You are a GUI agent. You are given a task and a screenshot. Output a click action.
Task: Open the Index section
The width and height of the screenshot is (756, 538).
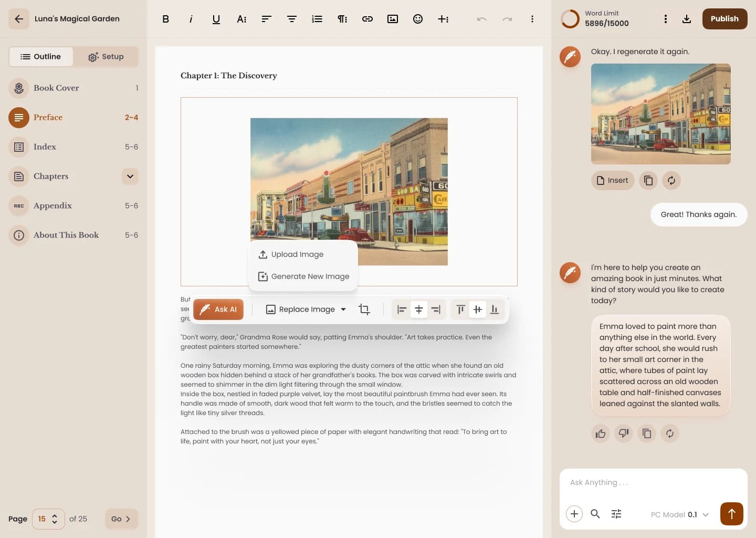pos(73,147)
